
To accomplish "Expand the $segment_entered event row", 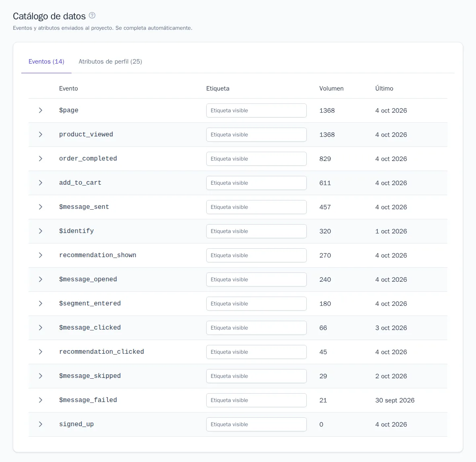I will click(x=40, y=304).
